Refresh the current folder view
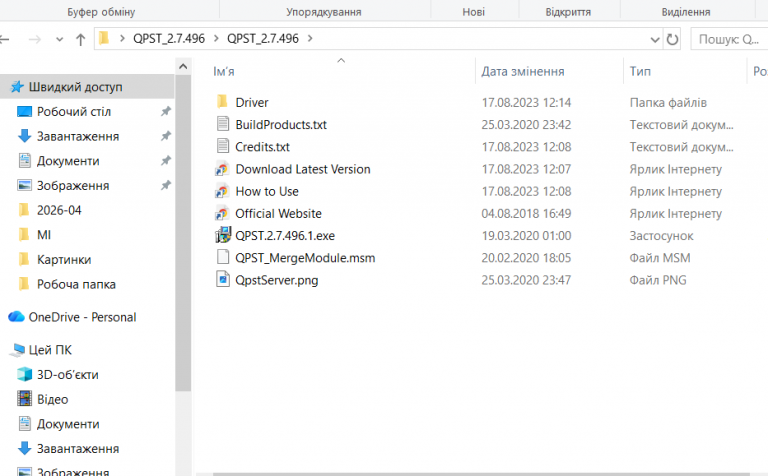The image size is (768, 476). 672,39
